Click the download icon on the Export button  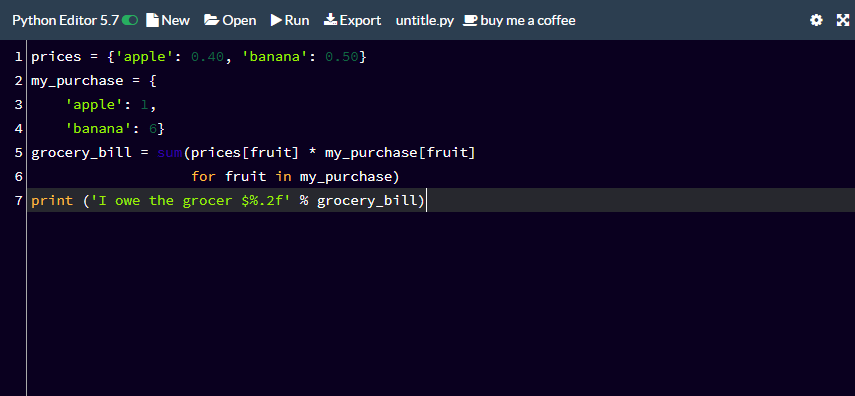click(x=330, y=20)
